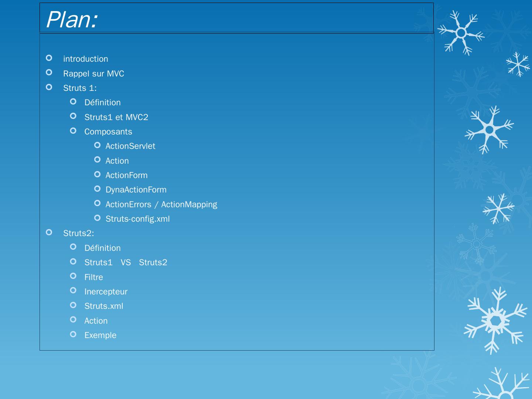Select the "Struts 1:" heading line

80,88
